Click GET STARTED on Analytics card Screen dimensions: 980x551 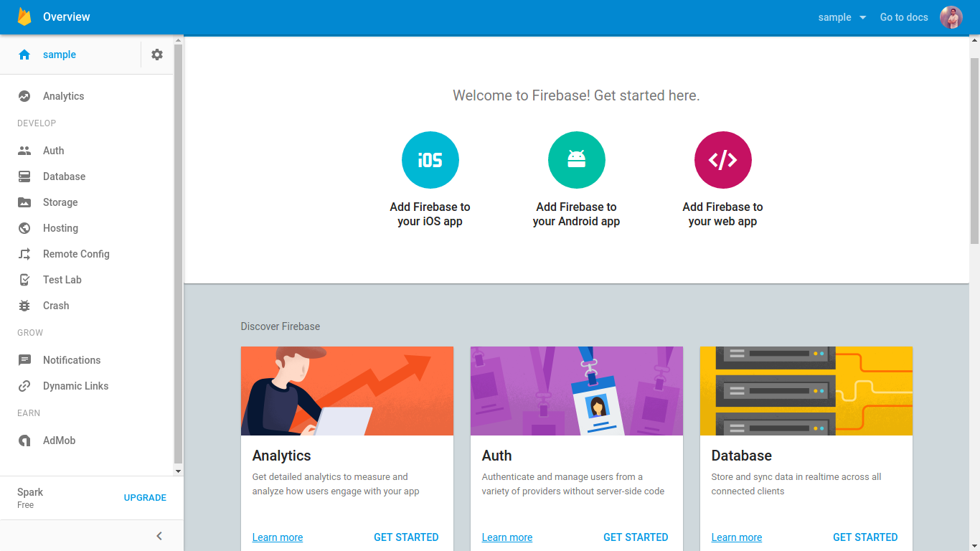pyautogui.click(x=406, y=537)
